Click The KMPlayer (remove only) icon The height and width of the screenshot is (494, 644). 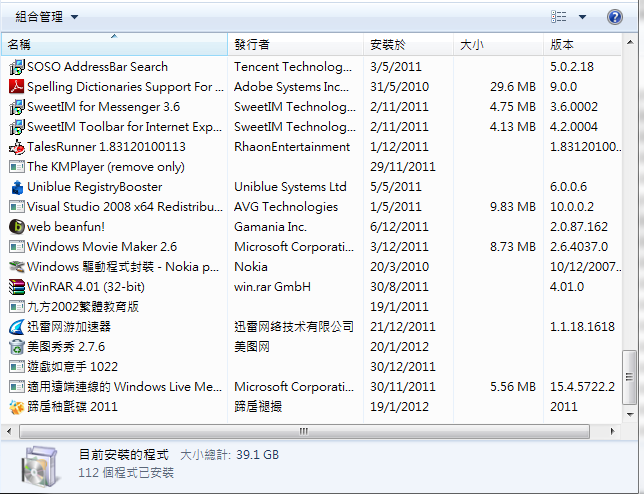tap(17, 167)
